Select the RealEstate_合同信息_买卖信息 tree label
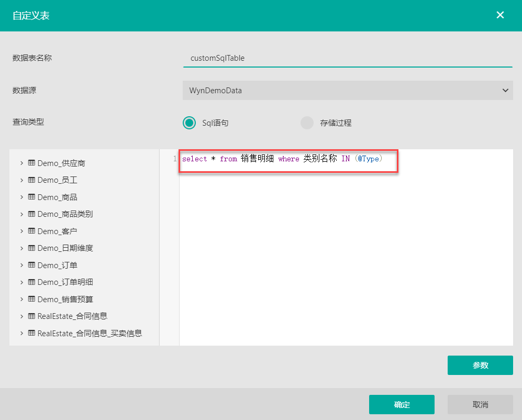 coord(90,334)
